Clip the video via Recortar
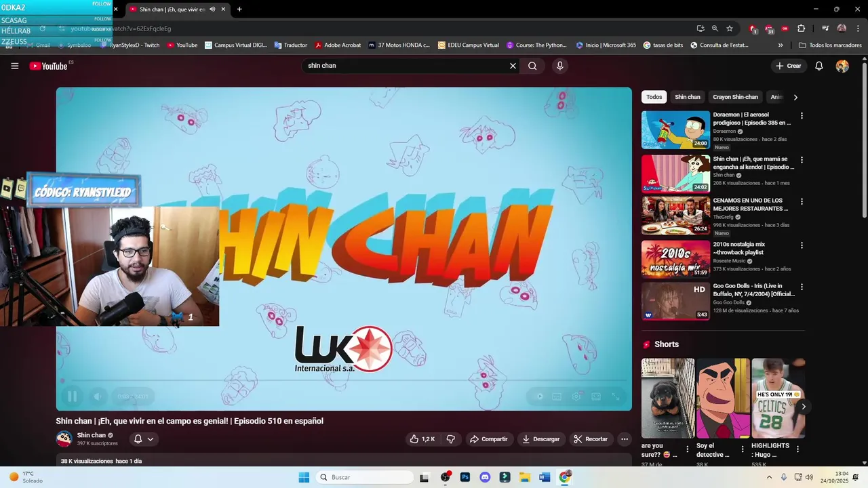This screenshot has width=868, height=488. (591, 439)
